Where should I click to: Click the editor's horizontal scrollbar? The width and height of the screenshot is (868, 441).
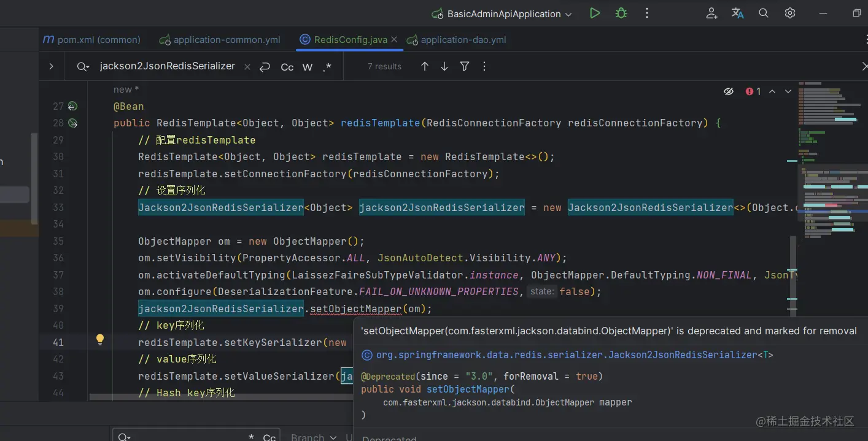tap(221, 397)
